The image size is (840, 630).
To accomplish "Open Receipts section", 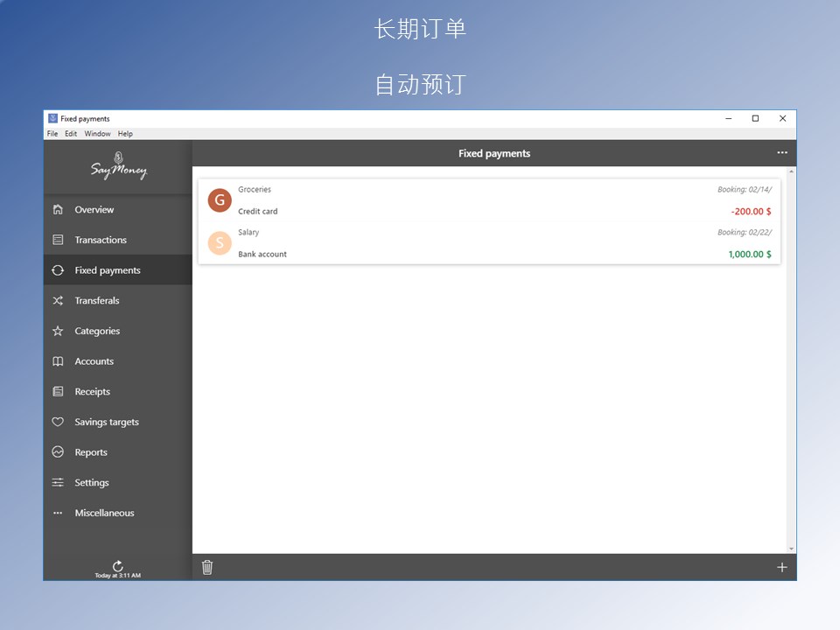I will (x=118, y=392).
